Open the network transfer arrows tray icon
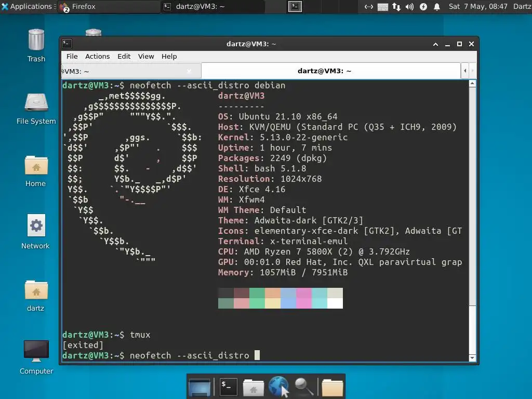532x399 pixels. point(396,6)
